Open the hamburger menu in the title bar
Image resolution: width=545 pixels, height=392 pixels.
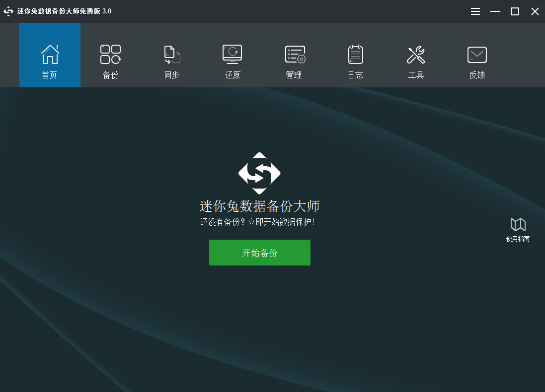tap(475, 11)
